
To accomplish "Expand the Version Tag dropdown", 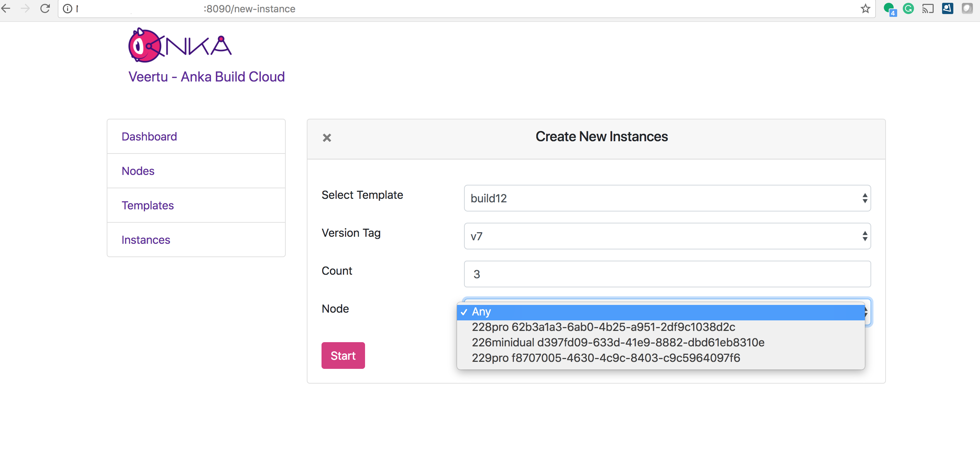I will (x=667, y=236).
